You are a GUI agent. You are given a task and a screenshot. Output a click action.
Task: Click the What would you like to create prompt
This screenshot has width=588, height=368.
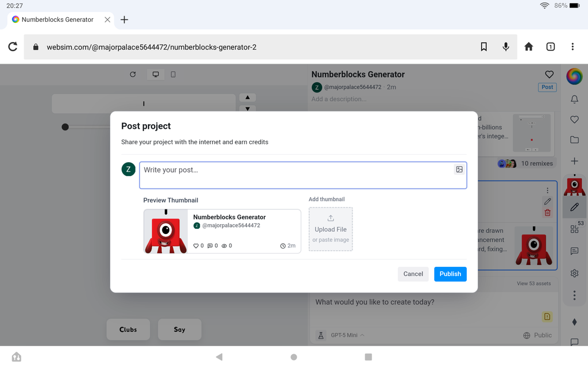click(x=374, y=302)
